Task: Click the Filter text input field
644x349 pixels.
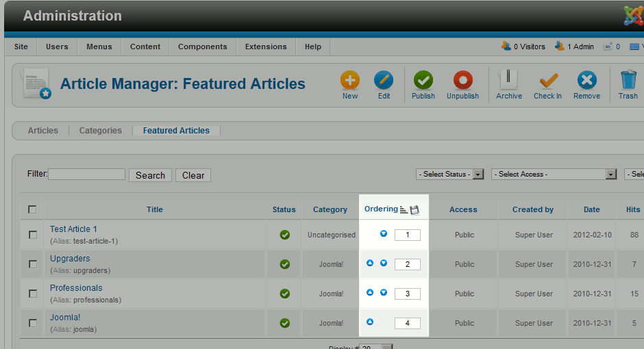Action: (86, 174)
